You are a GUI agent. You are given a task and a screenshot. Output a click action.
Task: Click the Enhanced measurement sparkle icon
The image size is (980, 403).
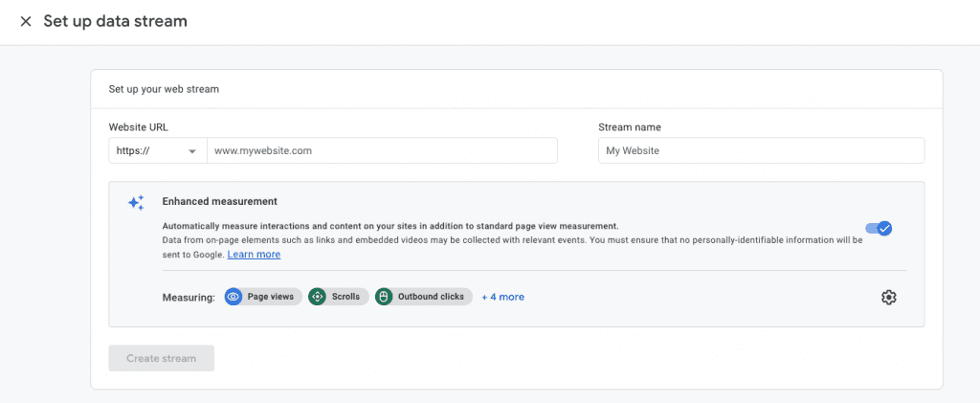point(136,202)
